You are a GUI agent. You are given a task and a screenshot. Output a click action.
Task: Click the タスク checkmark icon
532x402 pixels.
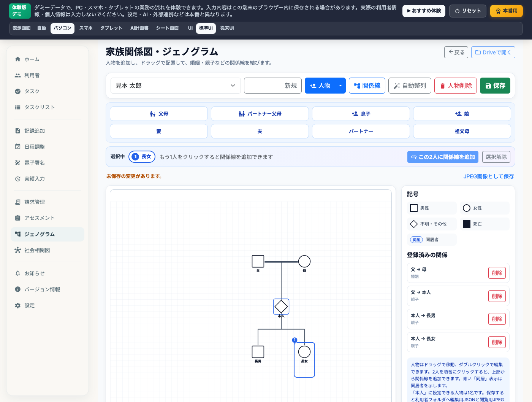coord(17,91)
